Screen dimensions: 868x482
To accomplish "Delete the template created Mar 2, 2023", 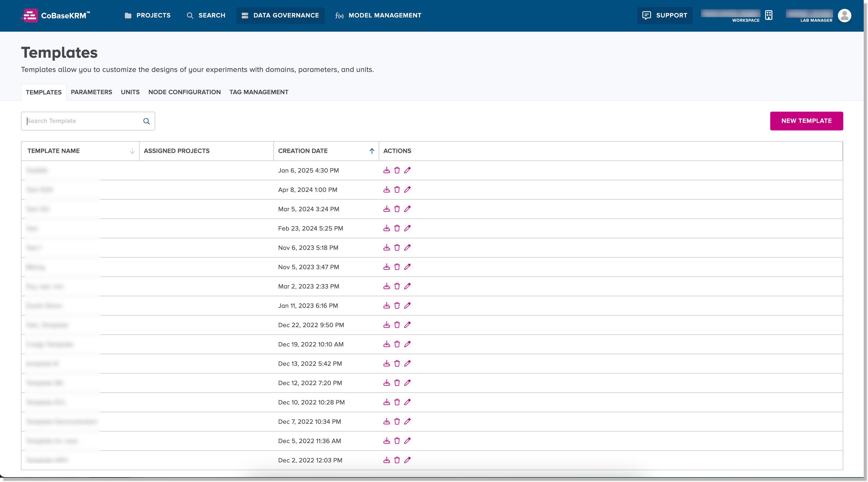I will coord(397,286).
